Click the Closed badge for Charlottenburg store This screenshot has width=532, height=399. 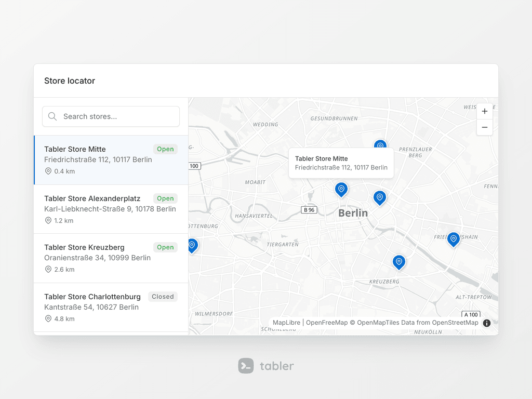click(163, 297)
